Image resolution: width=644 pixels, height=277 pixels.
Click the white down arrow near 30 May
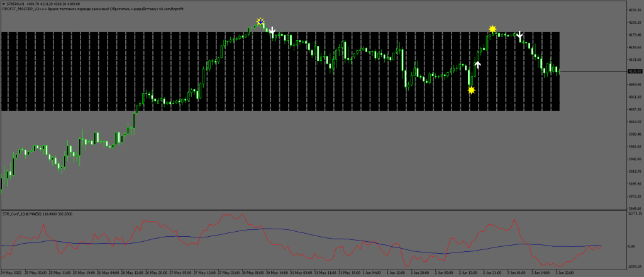(x=272, y=31)
